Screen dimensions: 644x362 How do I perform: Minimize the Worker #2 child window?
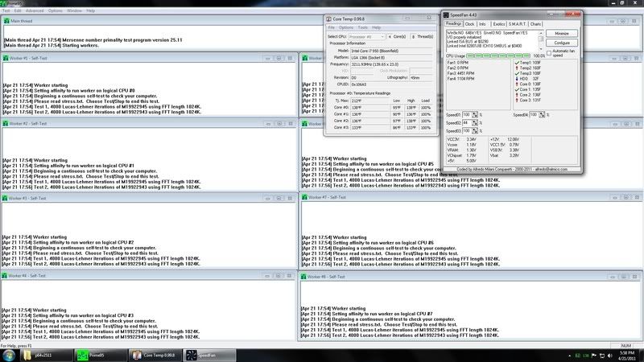268,124
